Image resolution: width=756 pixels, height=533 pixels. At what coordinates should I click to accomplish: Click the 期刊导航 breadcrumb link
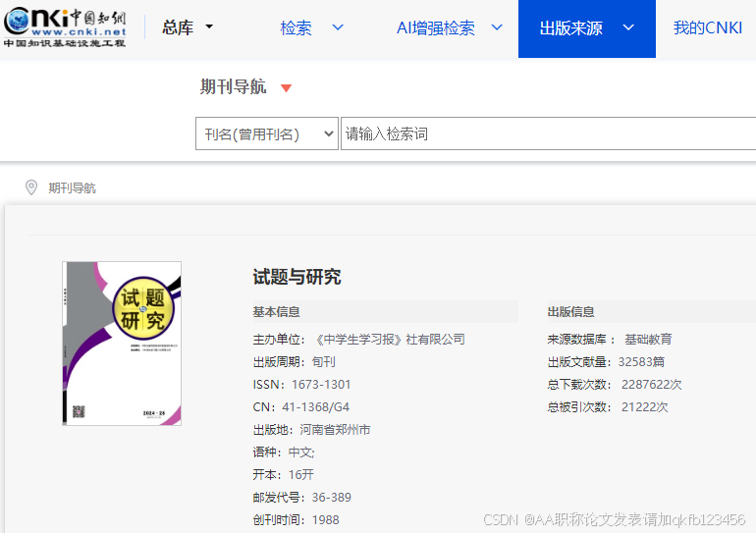(x=72, y=187)
